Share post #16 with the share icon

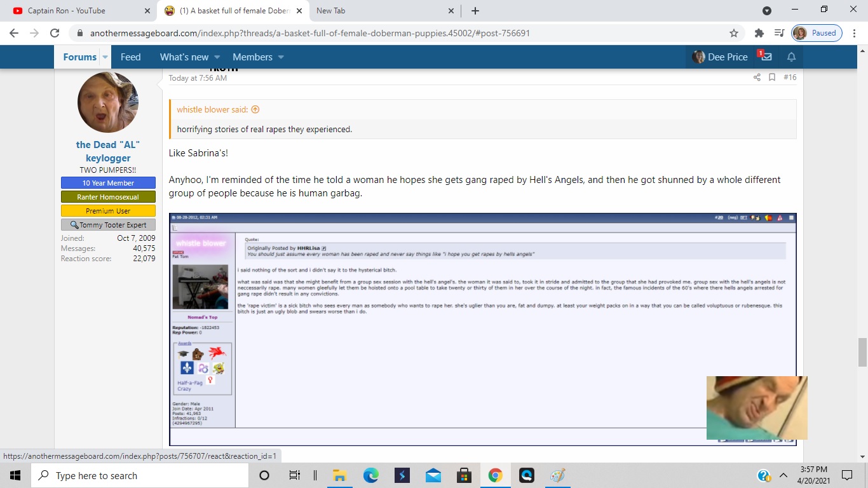point(757,77)
